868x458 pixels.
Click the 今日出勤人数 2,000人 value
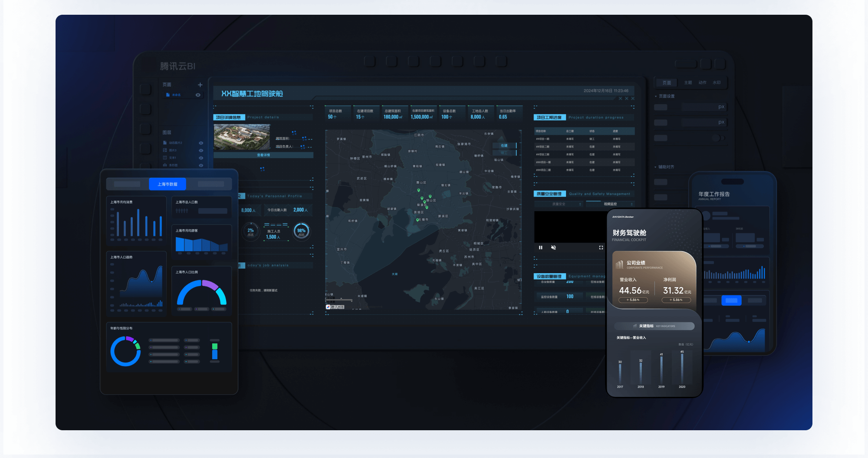click(x=300, y=210)
